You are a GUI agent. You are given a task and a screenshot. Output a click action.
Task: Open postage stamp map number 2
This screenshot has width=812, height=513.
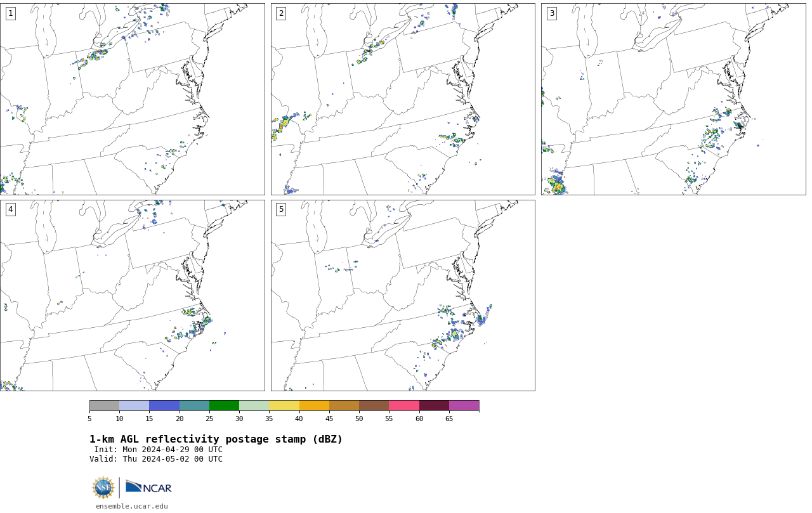(403, 99)
